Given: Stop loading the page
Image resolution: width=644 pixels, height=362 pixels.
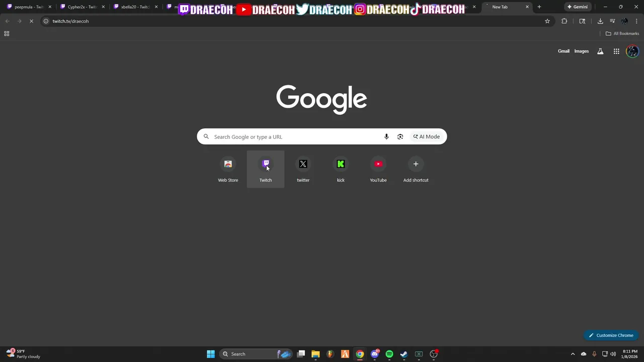Looking at the screenshot, I should click(x=31, y=21).
